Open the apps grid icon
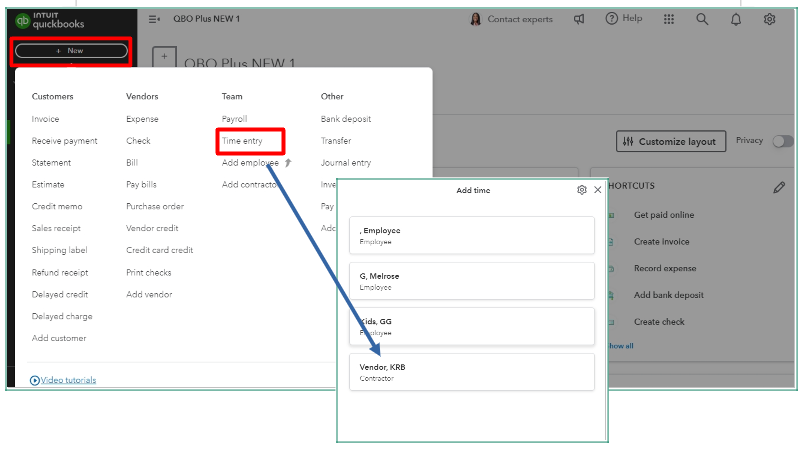Screen dimensions: 802x452 669,19
